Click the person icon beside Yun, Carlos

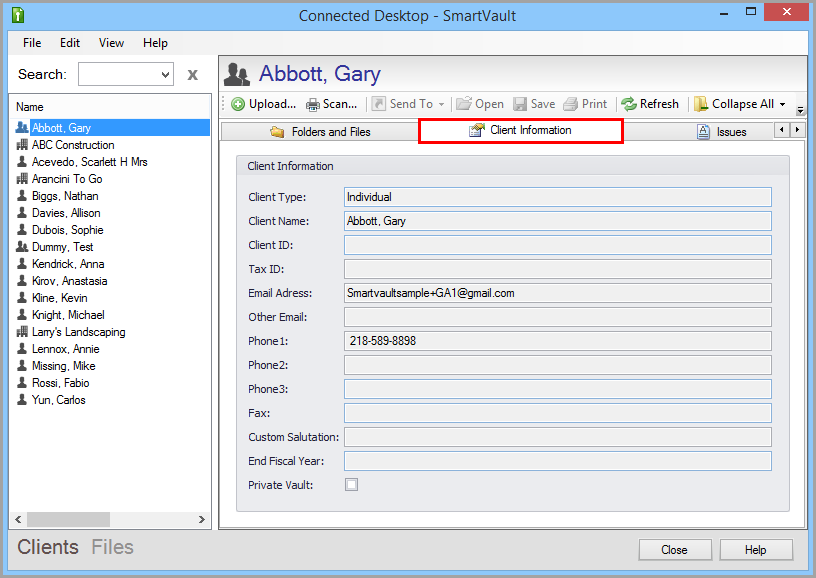point(22,400)
